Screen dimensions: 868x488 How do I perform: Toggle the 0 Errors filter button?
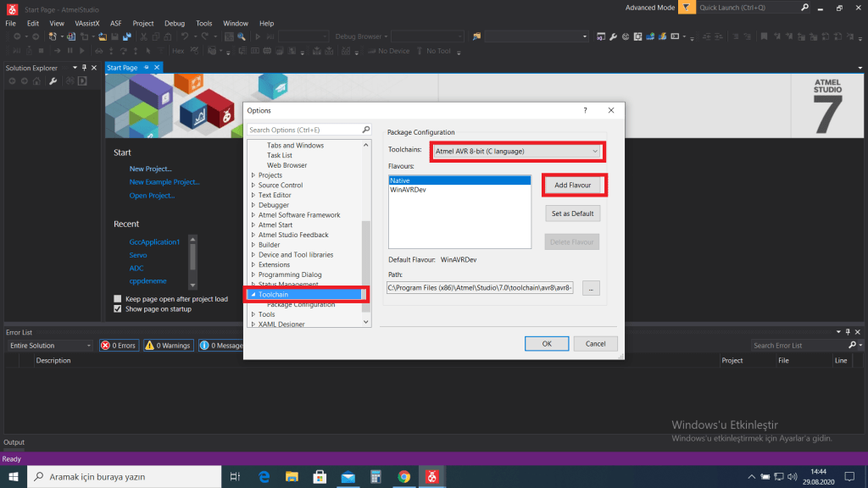pos(118,346)
